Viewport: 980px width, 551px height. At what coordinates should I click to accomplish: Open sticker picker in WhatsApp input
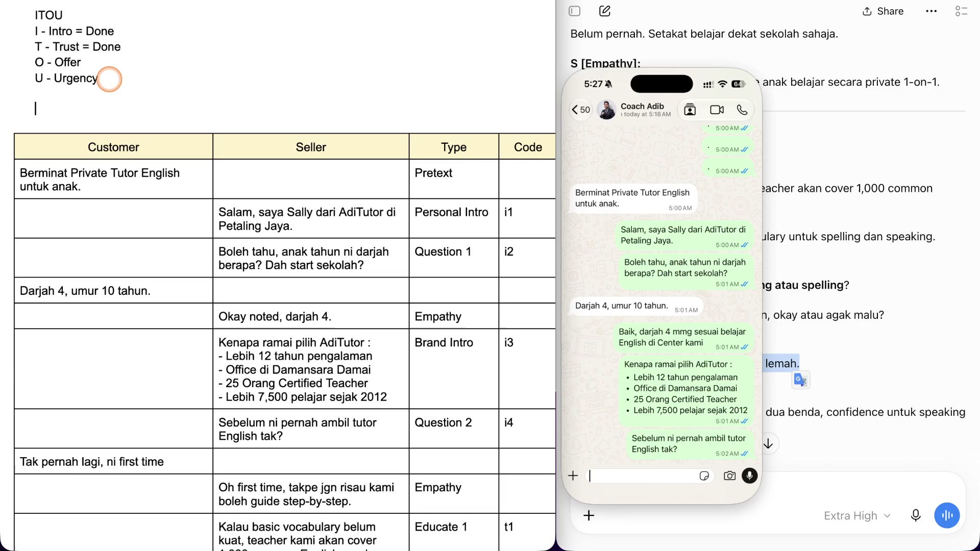[x=704, y=476]
